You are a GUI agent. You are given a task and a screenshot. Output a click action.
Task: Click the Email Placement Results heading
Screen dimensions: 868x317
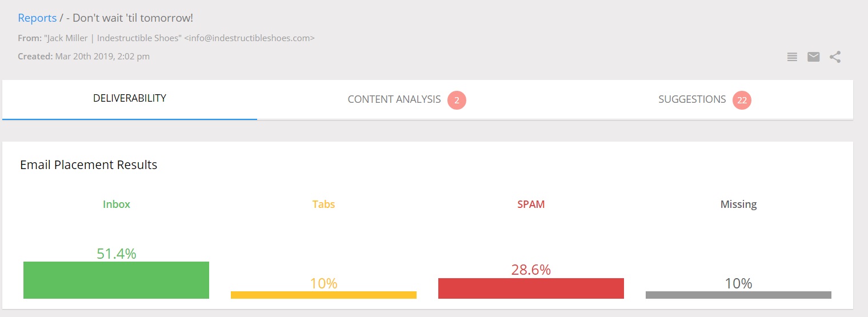click(89, 165)
